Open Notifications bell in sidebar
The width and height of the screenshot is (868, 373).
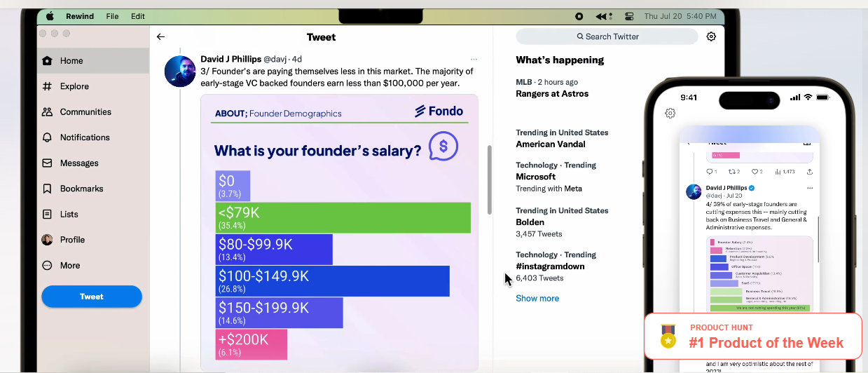click(47, 137)
